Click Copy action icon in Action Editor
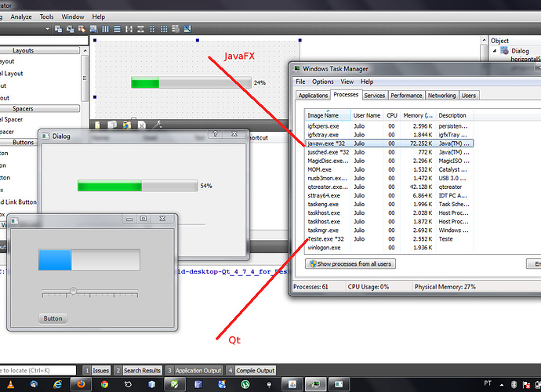Viewport: 541px width, 392px height. [112, 125]
